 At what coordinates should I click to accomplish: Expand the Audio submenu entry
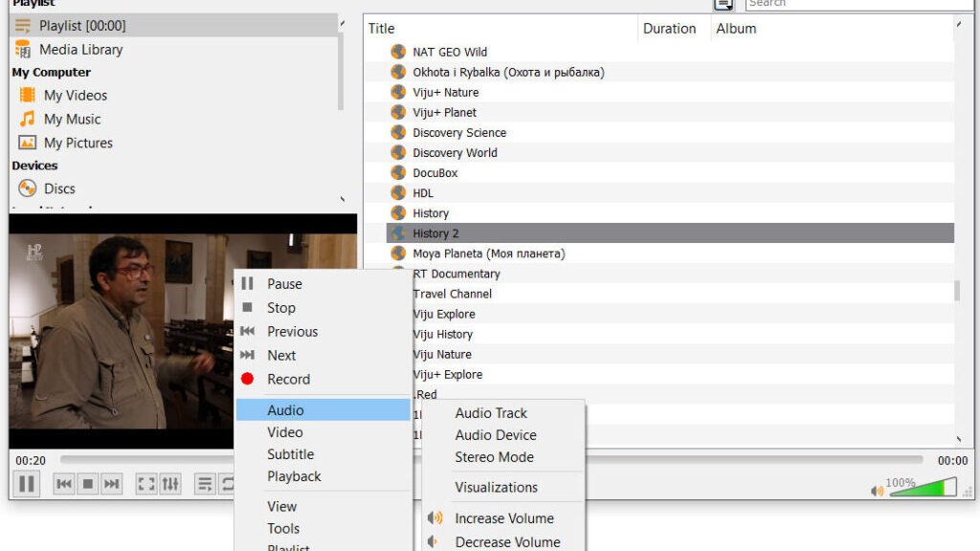point(323,409)
